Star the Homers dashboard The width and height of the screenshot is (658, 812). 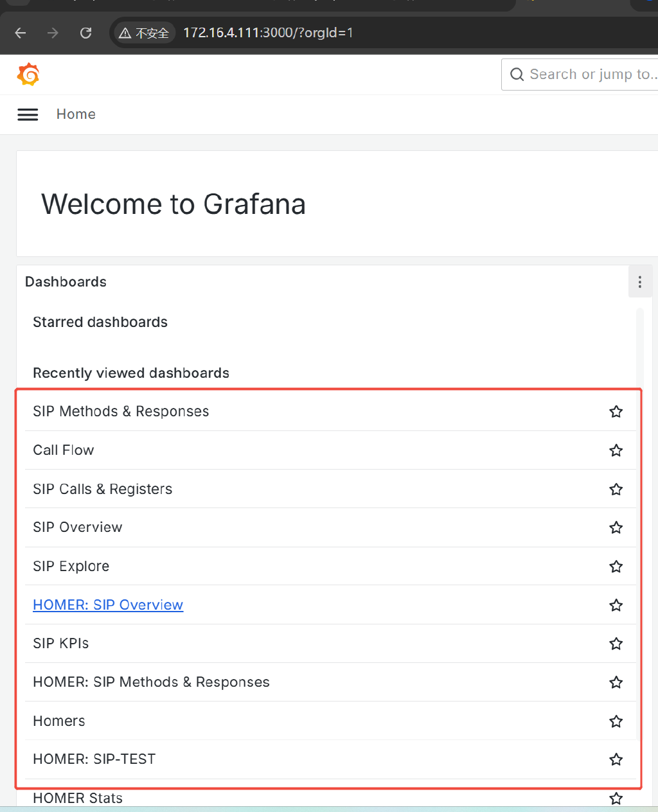(616, 721)
